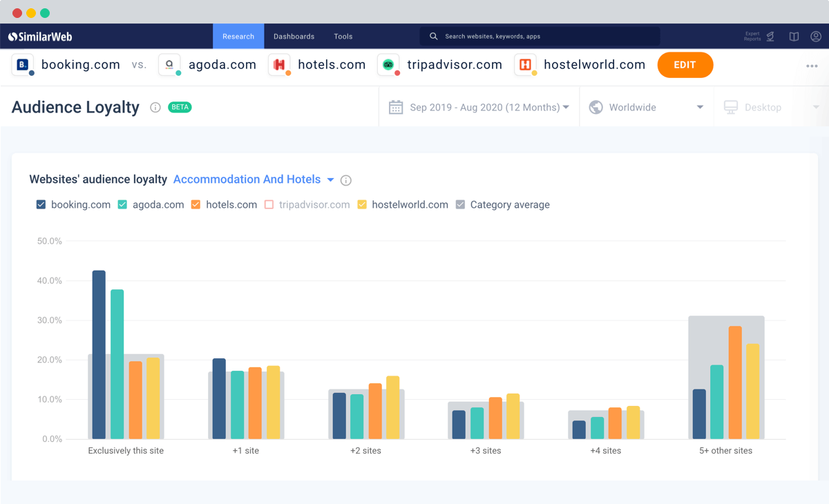Click agoda.com site name

[222, 65]
